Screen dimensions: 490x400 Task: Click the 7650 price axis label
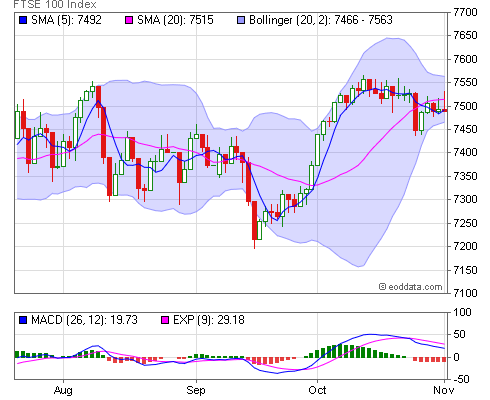click(465, 35)
